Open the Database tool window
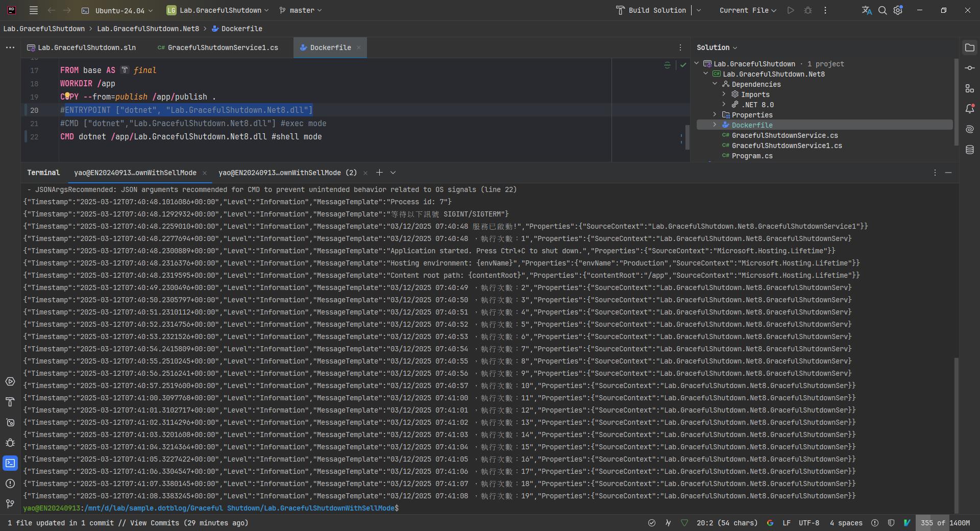This screenshot has width=980, height=531. tap(970, 150)
